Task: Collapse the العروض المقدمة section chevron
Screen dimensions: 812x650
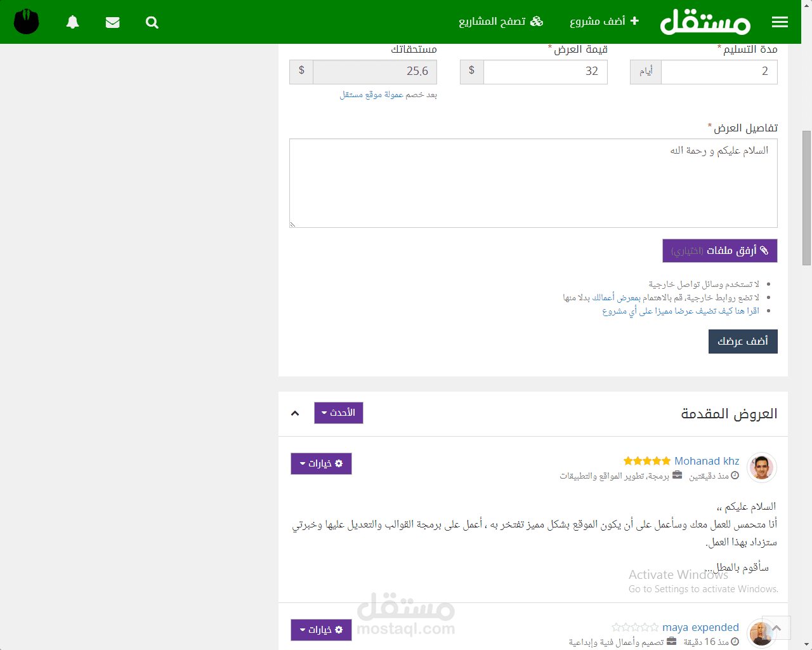Action: click(x=294, y=413)
